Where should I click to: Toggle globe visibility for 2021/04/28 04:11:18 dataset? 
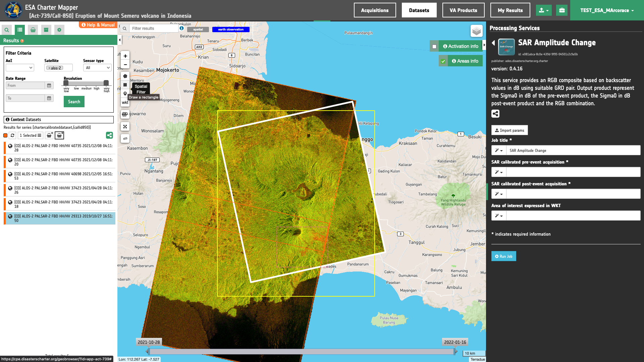click(x=10, y=202)
